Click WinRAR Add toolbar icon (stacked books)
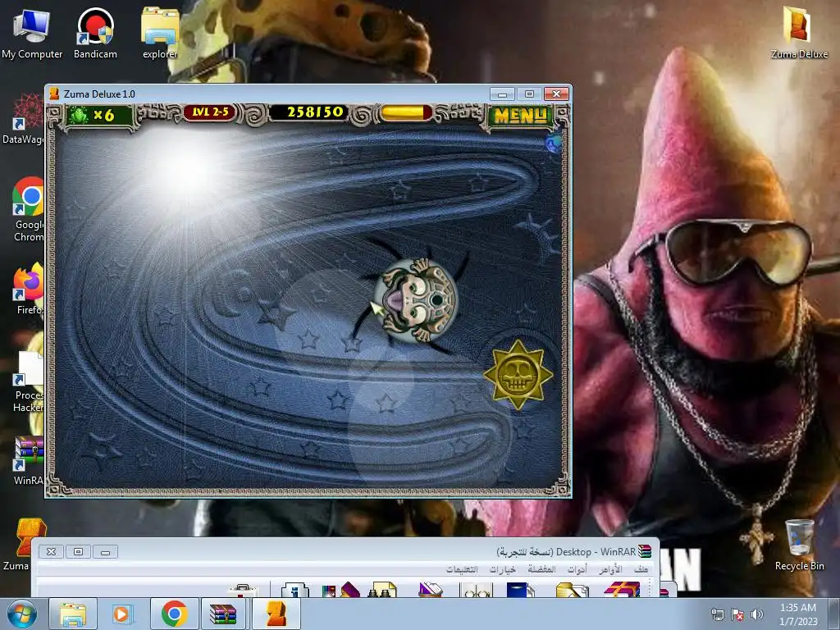Image resolution: width=840 pixels, height=630 pixels. pyautogui.click(x=622, y=590)
